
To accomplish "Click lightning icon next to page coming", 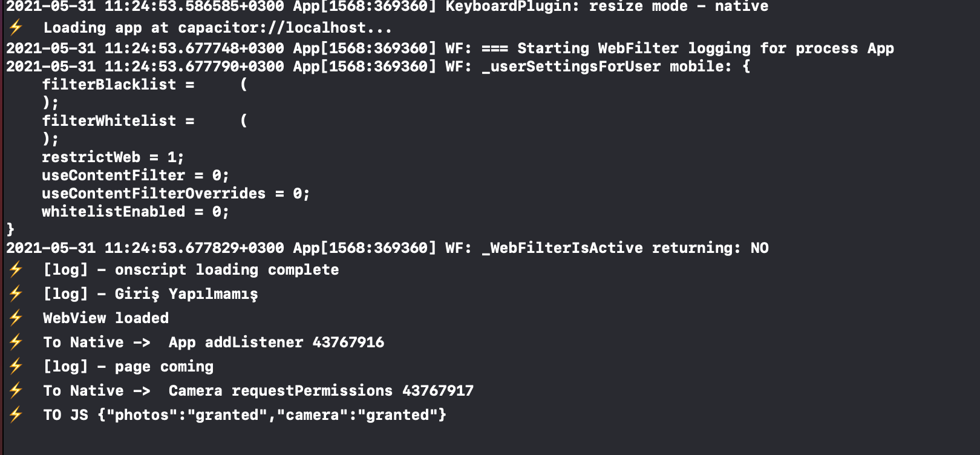I will click(16, 366).
